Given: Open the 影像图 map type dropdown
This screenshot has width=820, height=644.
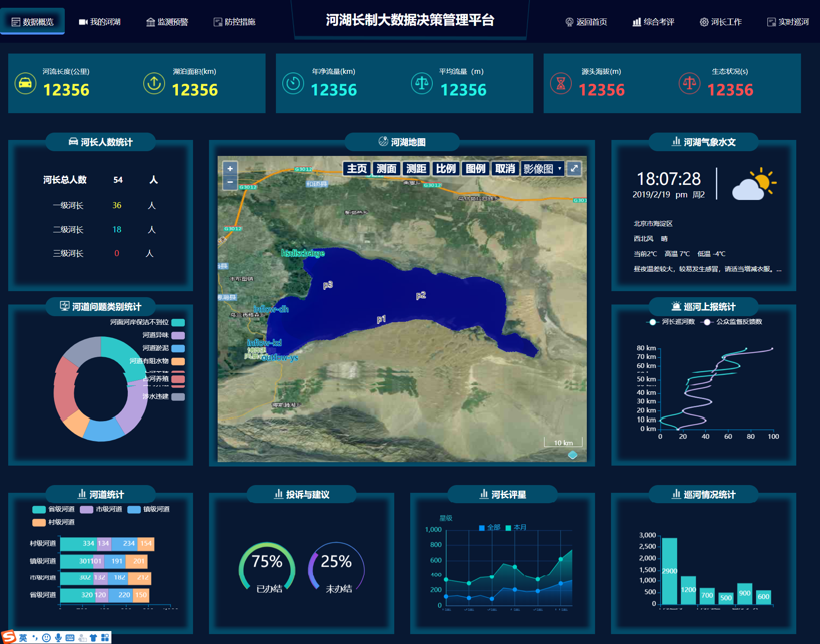Looking at the screenshot, I should pyautogui.click(x=542, y=169).
